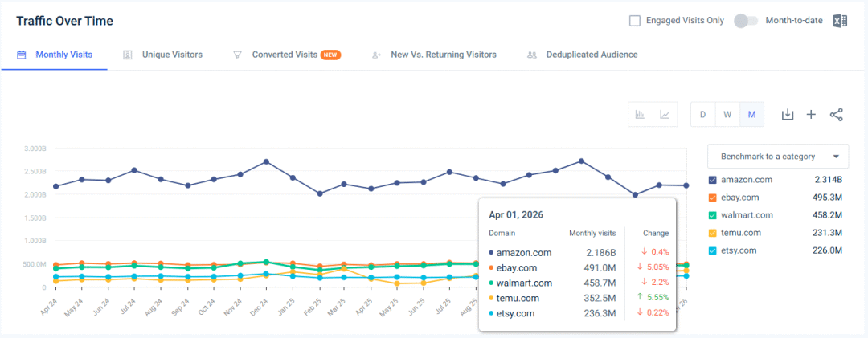Click Dec 24 x-axis label
The image size is (868, 338).
260,307
